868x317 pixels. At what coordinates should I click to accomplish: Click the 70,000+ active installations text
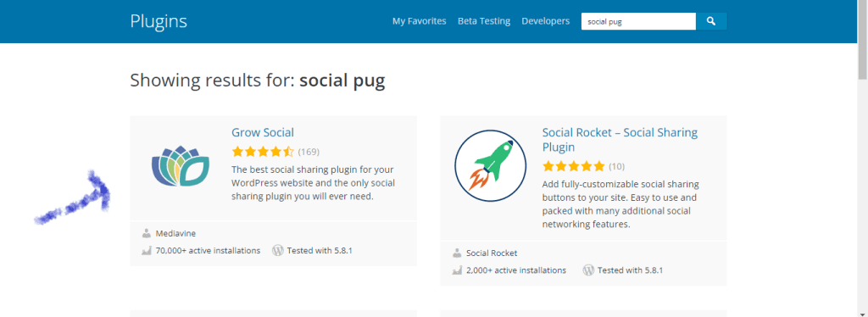pyautogui.click(x=209, y=251)
